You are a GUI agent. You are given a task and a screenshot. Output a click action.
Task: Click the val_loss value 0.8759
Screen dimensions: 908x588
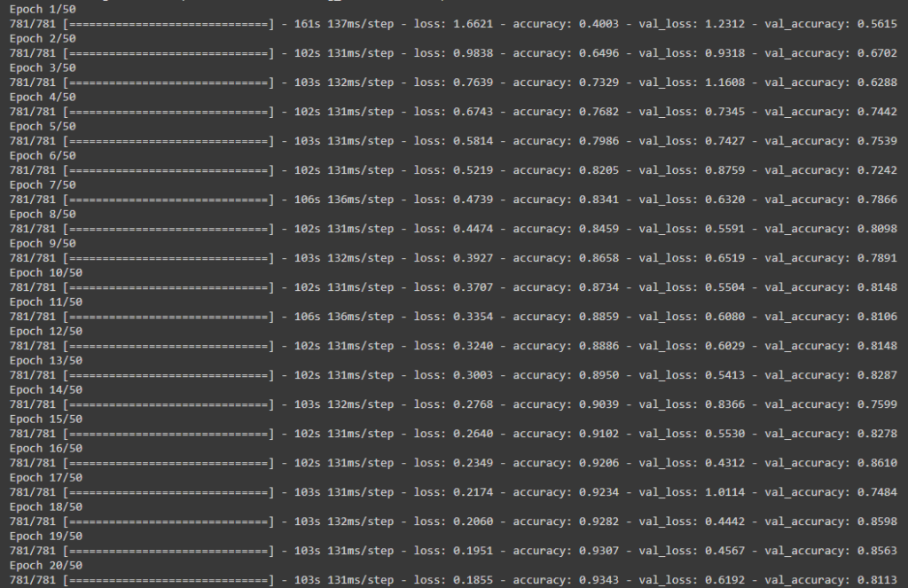(x=725, y=169)
